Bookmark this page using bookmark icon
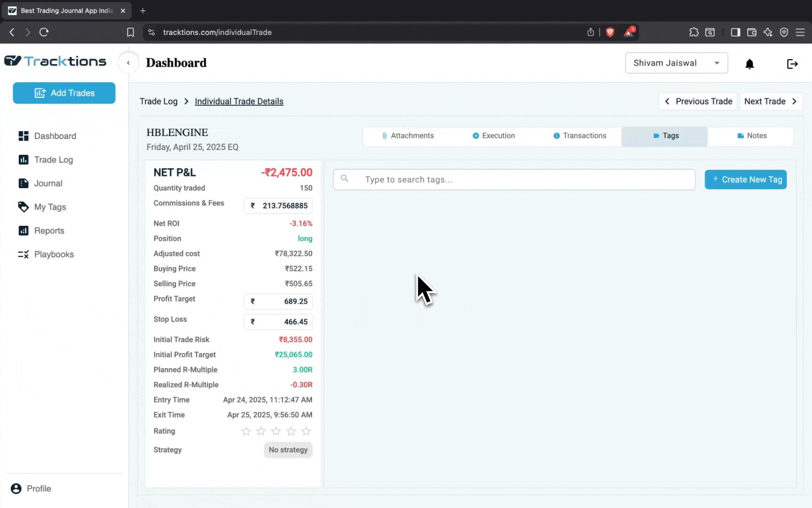The height and width of the screenshot is (508, 812). [x=131, y=32]
